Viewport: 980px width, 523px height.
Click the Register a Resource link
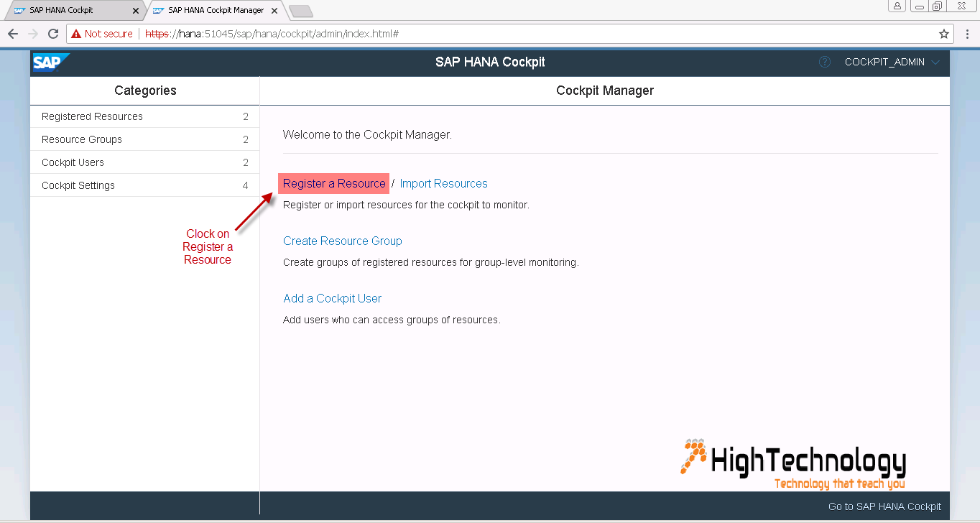pos(334,184)
